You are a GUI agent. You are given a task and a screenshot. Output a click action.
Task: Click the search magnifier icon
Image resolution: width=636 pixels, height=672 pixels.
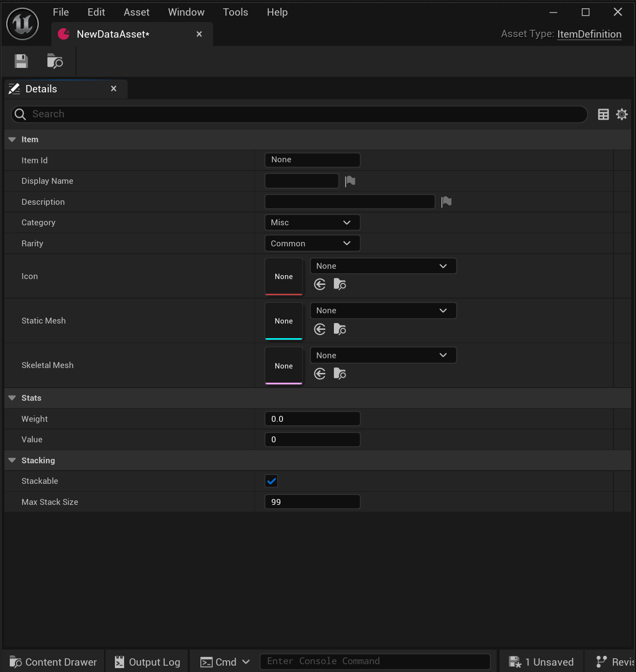click(x=20, y=114)
